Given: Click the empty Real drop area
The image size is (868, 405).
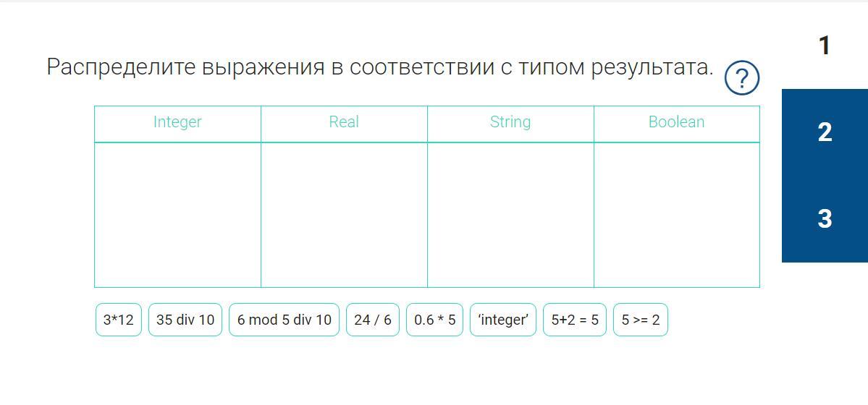Looking at the screenshot, I should 344,215.
